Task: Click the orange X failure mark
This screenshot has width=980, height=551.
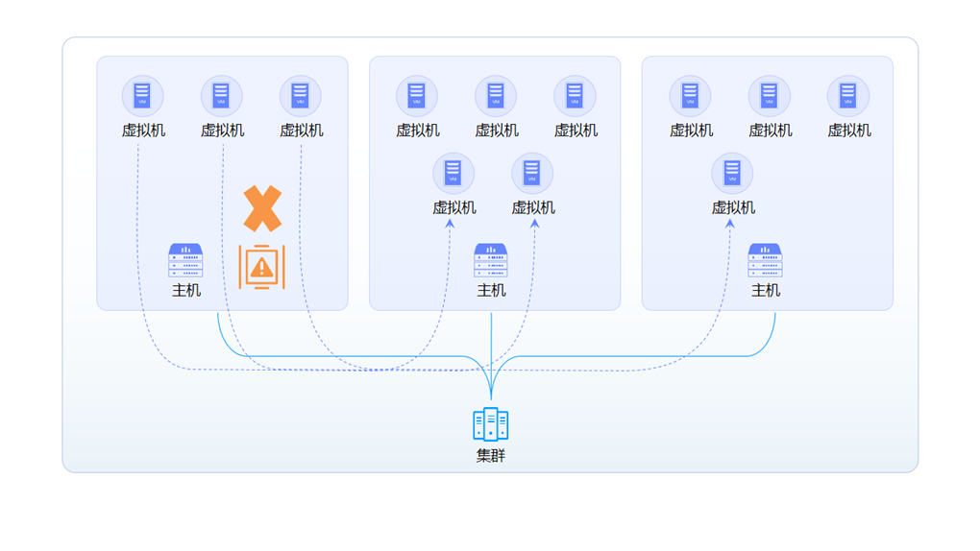Action: [x=262, y=208]
